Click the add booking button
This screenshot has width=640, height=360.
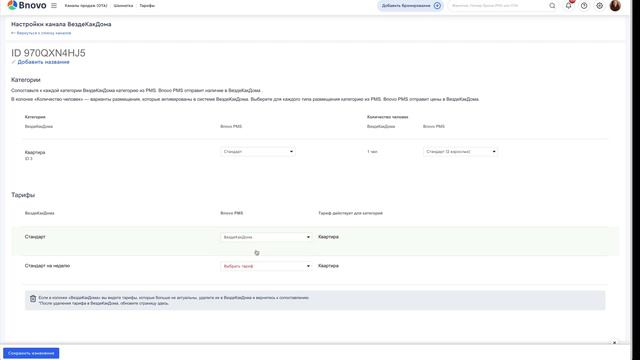click(x=410, y=6)
